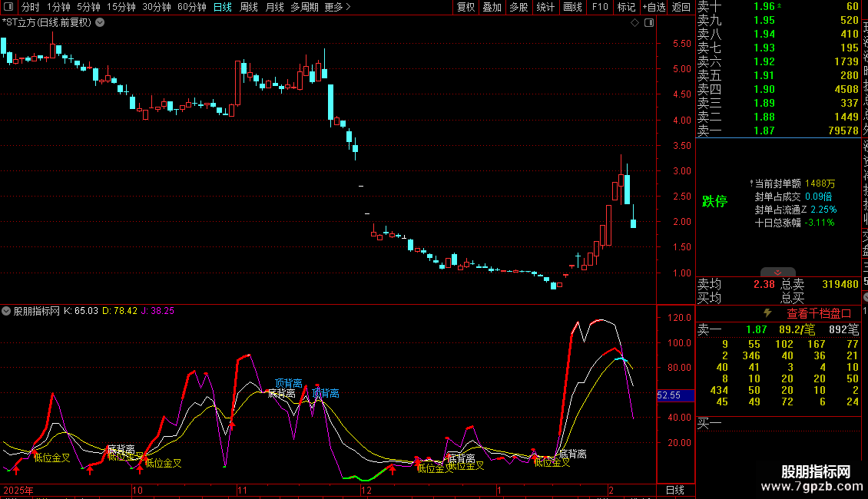The image size is (868, 499).
Task: Open the 多股 multi-stock view
Action: point(518,7)
